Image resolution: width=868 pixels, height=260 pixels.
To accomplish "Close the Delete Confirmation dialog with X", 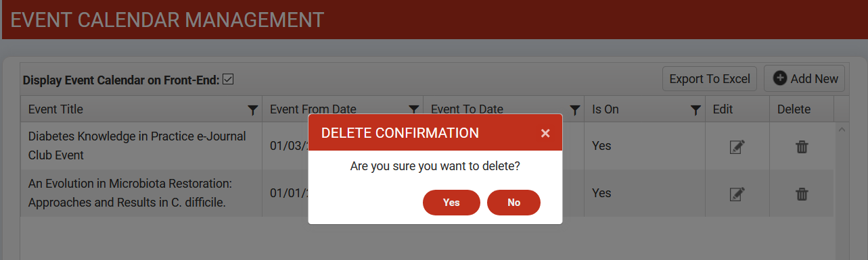I will coord(545,133).
